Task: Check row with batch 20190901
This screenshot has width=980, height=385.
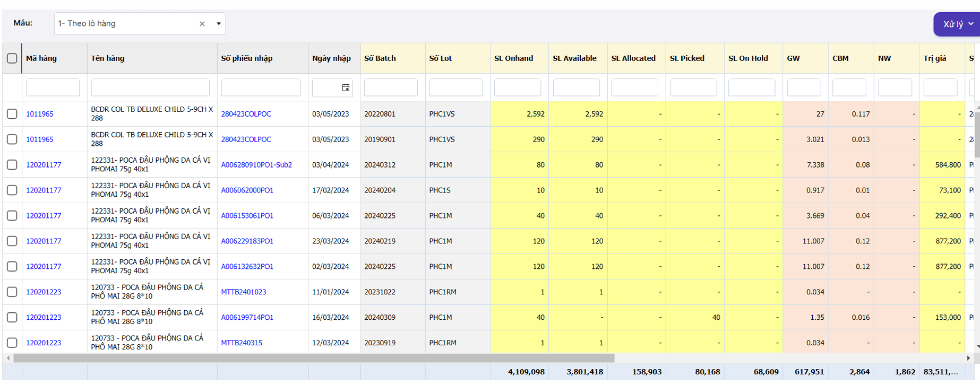Action: [x=12, y=139]
